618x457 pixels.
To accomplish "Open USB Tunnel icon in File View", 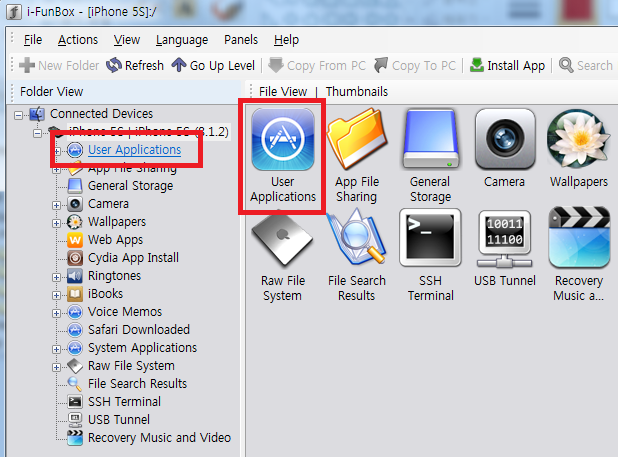I will click(504, 239).
